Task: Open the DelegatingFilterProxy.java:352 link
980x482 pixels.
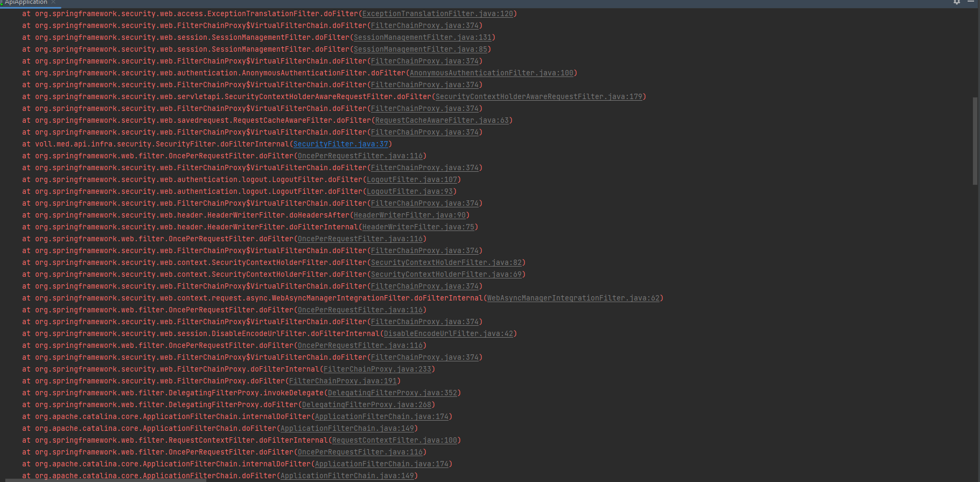Action: pyautogui.click(x=393, y=393)
